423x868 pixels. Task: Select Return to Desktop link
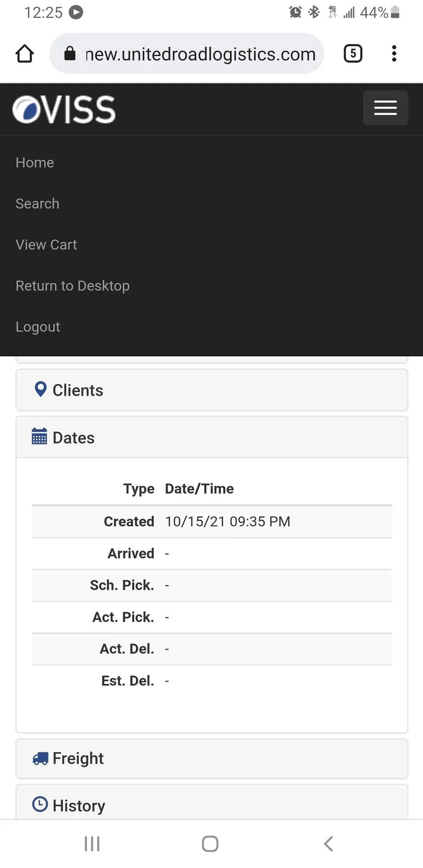[73, 286]
